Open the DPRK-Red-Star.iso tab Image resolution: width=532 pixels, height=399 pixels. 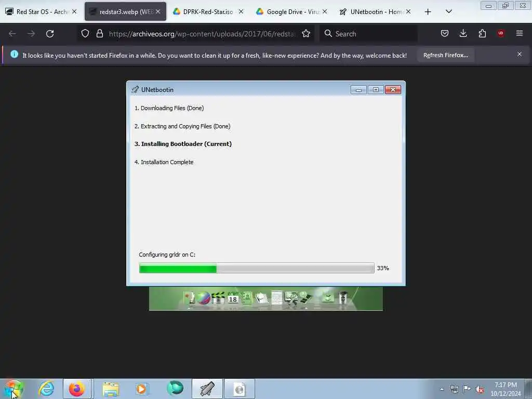click(208, 11)
